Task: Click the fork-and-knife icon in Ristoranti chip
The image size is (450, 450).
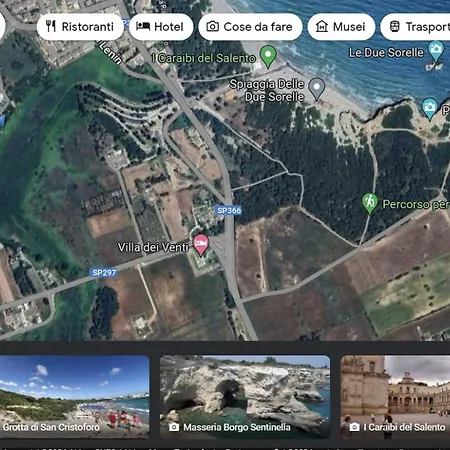Action: [51, 26]
